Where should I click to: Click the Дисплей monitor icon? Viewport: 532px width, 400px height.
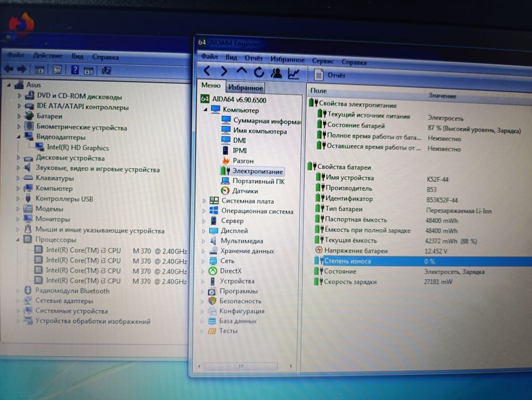214,231
